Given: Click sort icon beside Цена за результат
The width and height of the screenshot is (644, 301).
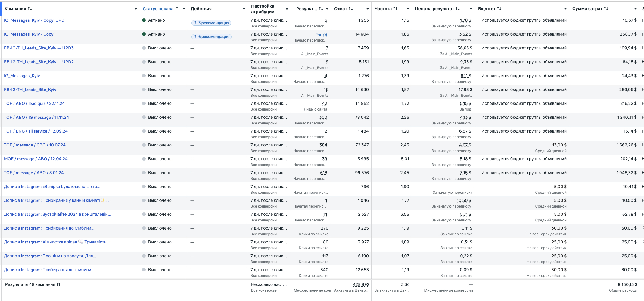Looking at the screenshot, I should pyautogui.click(x=458, y=9).
